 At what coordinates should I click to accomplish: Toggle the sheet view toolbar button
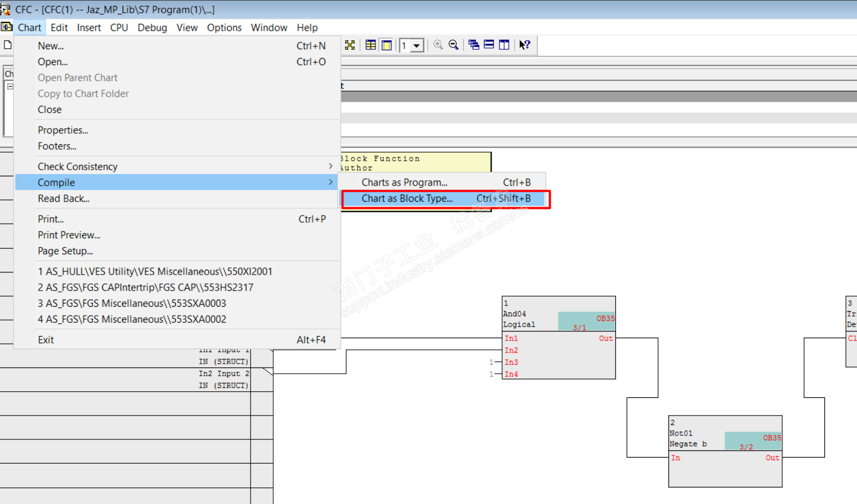[386, 45]
